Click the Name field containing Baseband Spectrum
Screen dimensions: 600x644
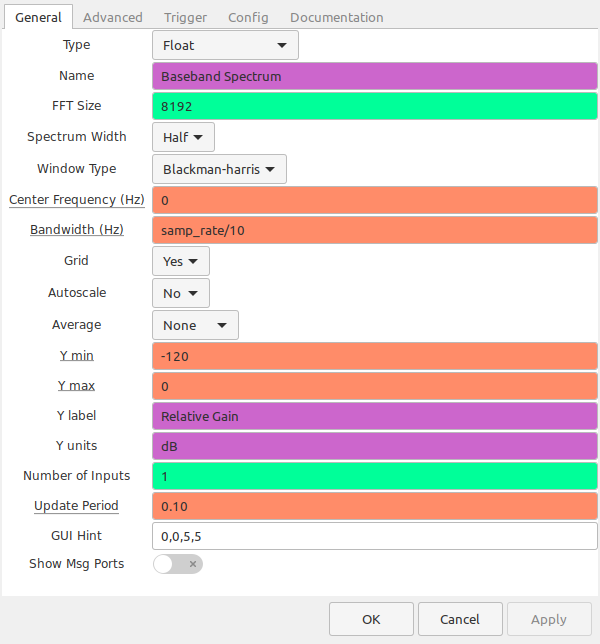(x=375, y=76)
